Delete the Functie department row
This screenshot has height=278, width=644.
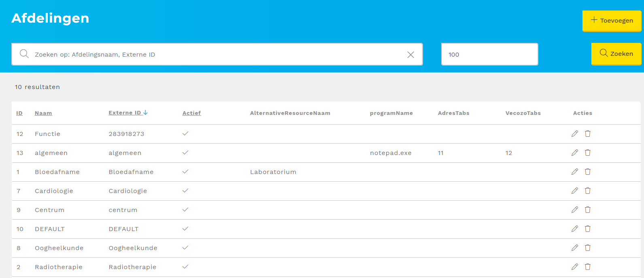tap(588, 134)
